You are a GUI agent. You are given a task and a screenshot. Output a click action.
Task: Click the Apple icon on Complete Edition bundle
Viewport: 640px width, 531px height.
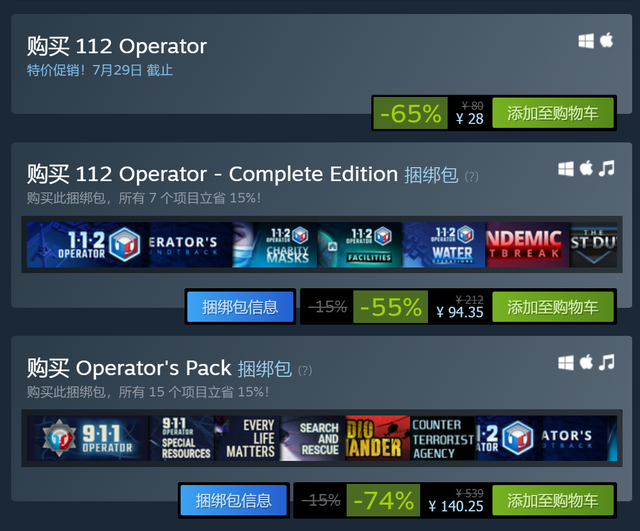(586, 168)
